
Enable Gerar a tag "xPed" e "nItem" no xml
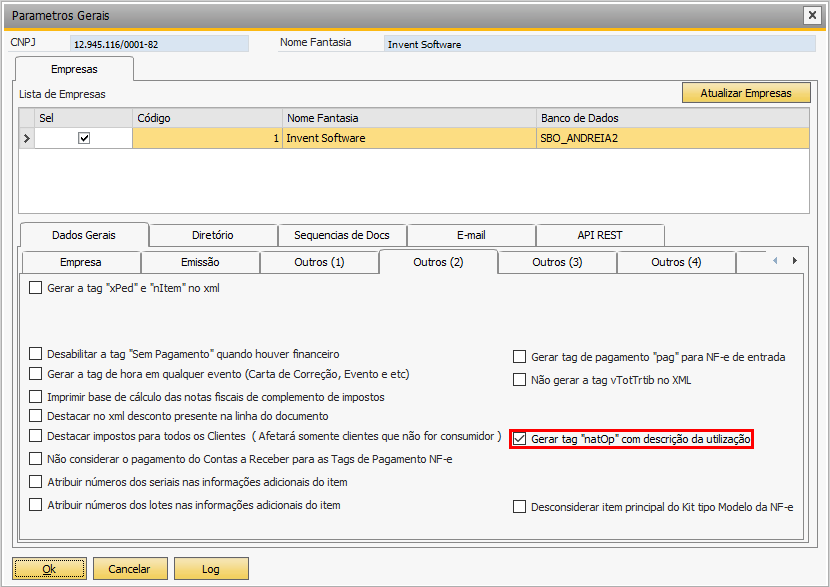click(x=35, y=288)
